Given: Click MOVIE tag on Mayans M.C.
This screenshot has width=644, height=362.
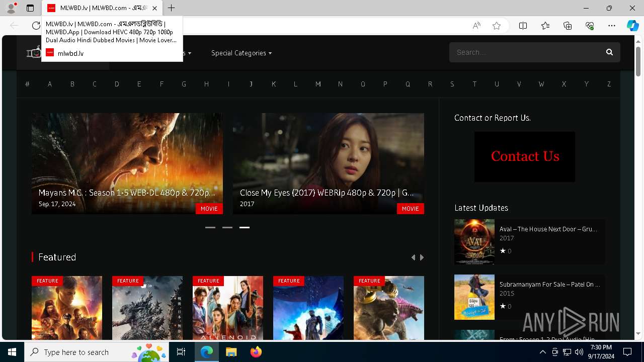Looking at the screenshot, I should (209, 209).
